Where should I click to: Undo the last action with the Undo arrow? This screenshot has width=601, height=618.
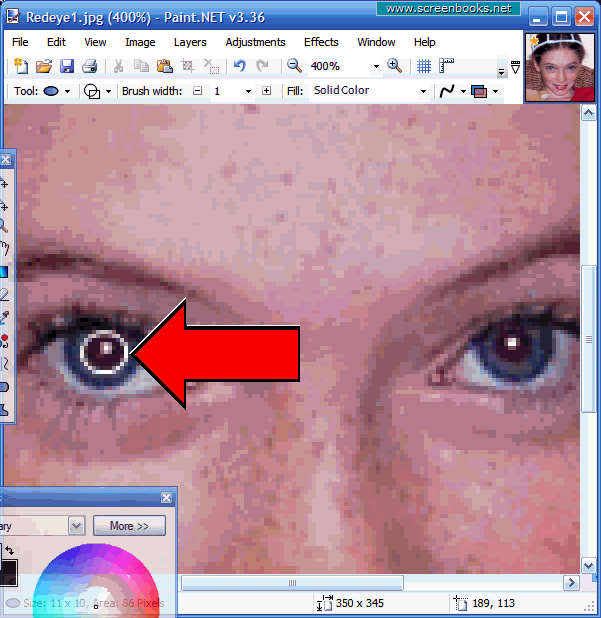click(239, 66)
